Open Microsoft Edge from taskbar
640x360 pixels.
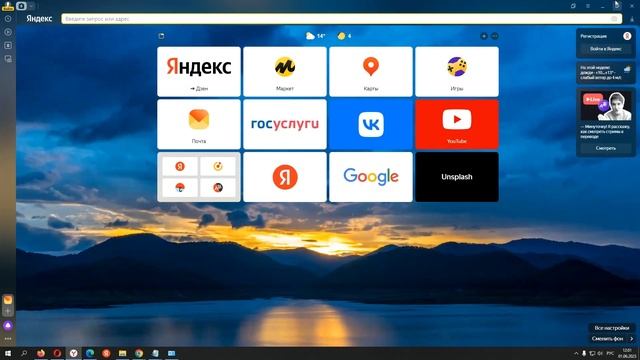tap(90, 353)
